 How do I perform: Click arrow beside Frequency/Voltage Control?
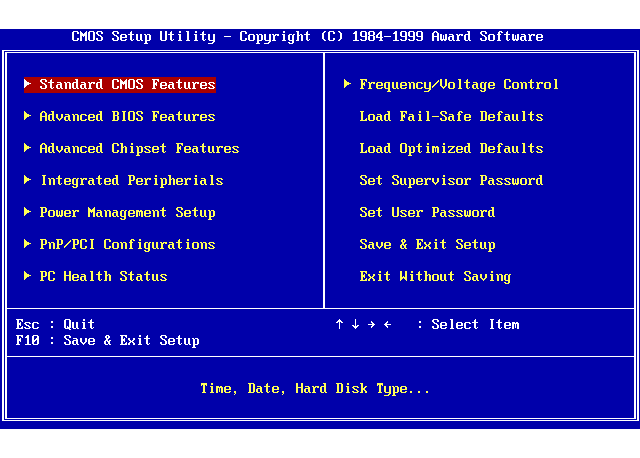[x=347, y=84]
